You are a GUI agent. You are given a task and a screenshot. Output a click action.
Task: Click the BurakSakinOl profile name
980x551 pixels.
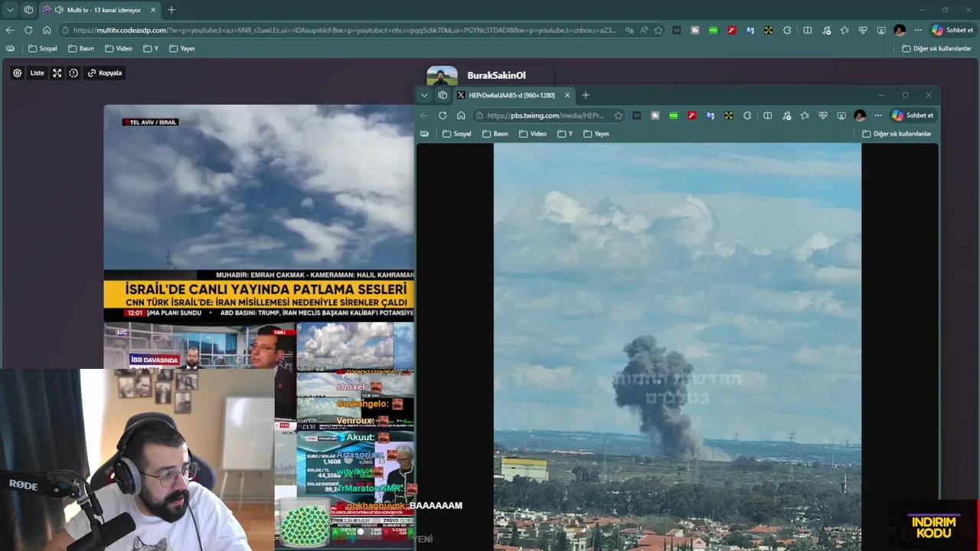(497, 76)
